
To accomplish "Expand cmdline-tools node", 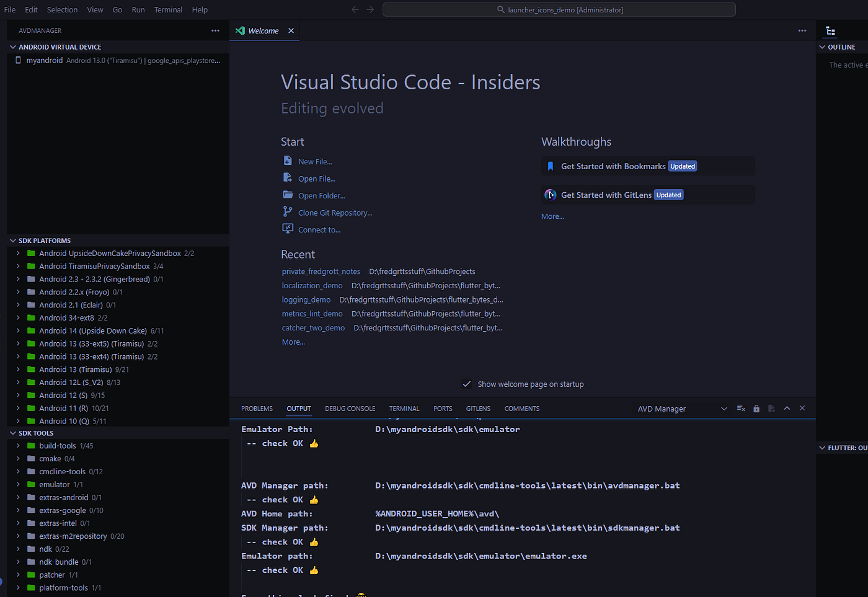I will pos(18,471).
